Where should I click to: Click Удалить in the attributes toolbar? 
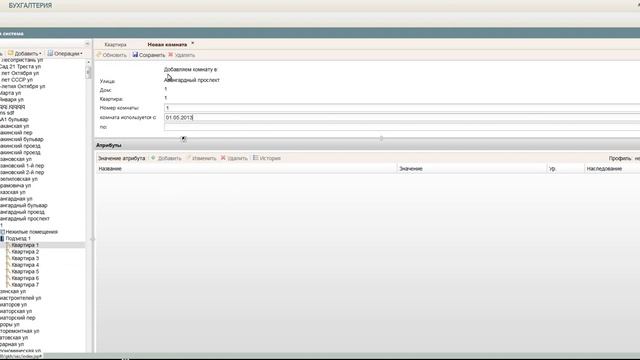point(234,158)
